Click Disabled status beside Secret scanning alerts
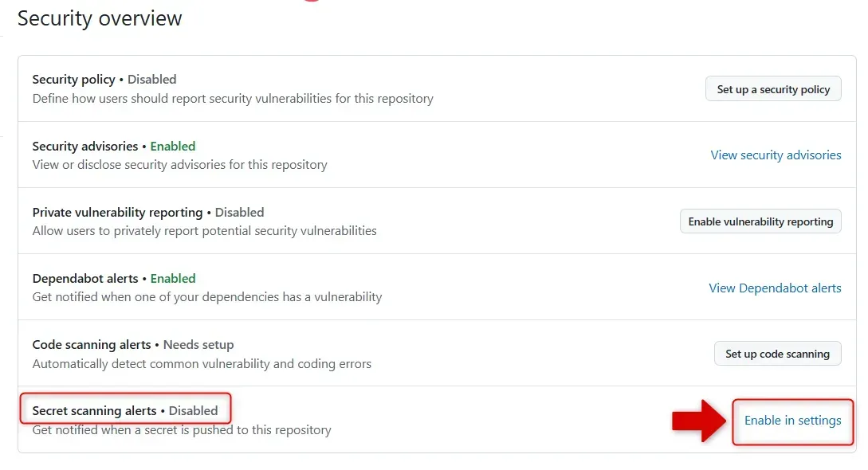 [193, 411]
